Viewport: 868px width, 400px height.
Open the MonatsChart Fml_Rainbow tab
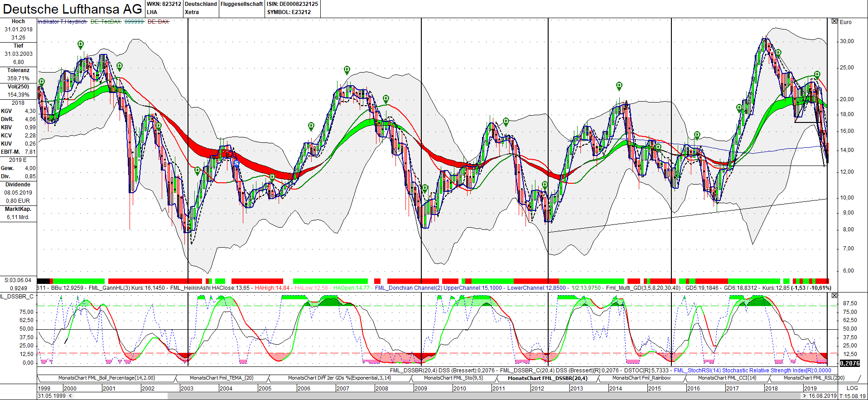[641, 378]
